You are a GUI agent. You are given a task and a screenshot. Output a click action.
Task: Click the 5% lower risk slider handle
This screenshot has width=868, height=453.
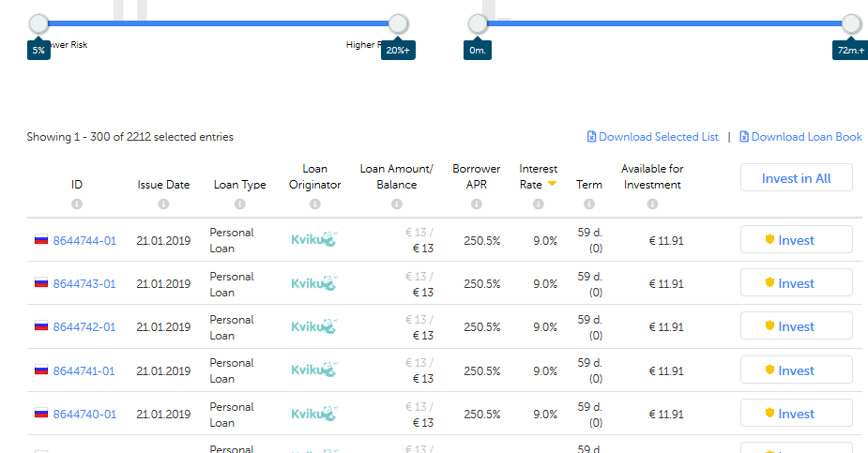click(x=38, y=24)
